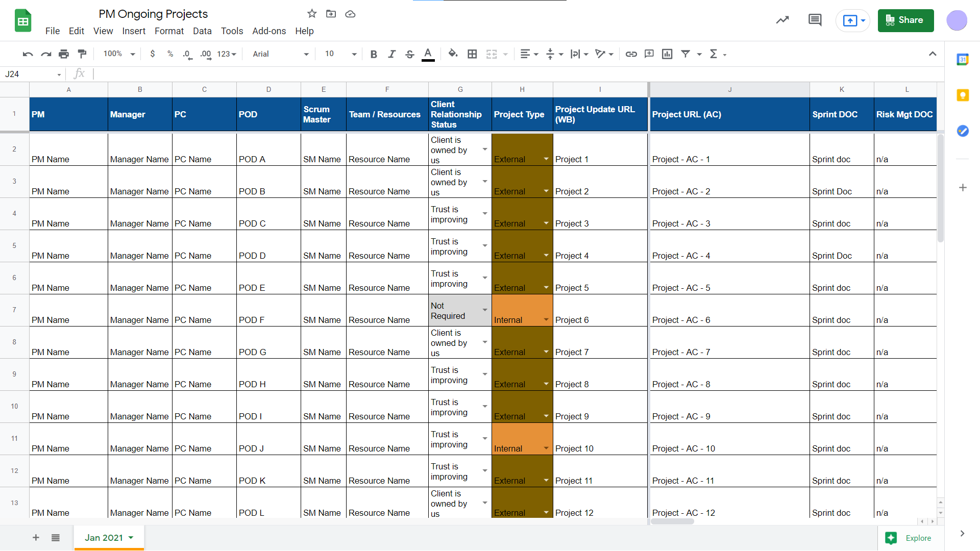The height and width of the screenshot is (551, 980).
Task: Click the Name Box showing J24
Action: coord(28,74)
